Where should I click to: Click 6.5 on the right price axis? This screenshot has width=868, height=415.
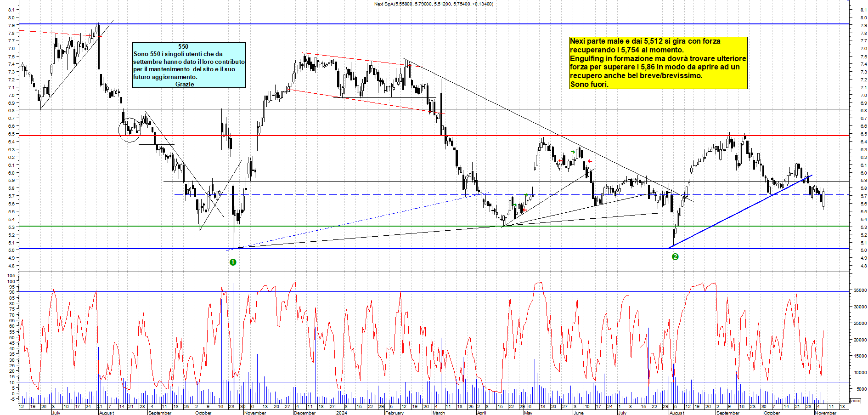pyautogui.click(x=863, y=134)
